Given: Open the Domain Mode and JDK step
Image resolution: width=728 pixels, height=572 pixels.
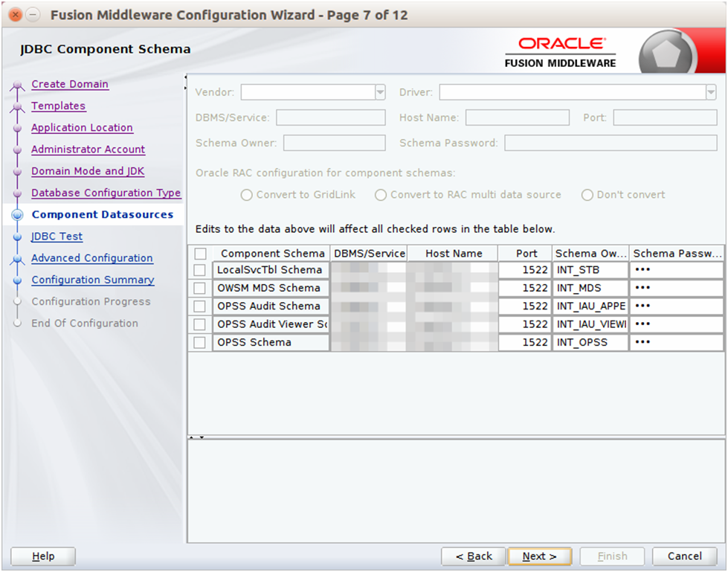Looking at the screenshot, I should pyautogui.click(x=88, y=171).
